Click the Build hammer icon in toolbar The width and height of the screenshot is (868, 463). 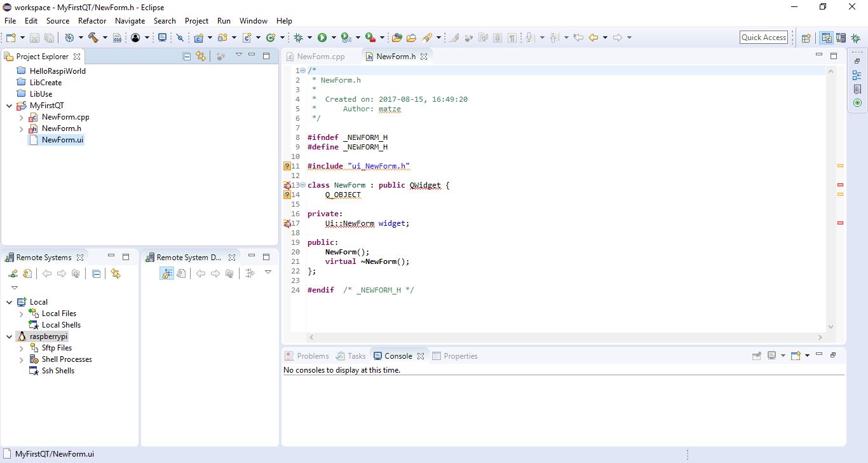point(93,38)
